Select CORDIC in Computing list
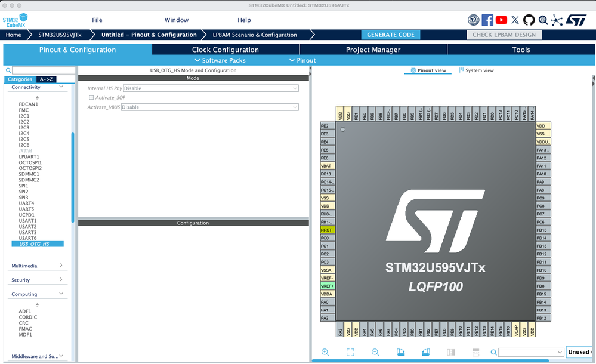The height and width of the screenshot is (364, 596). point(28,317)
